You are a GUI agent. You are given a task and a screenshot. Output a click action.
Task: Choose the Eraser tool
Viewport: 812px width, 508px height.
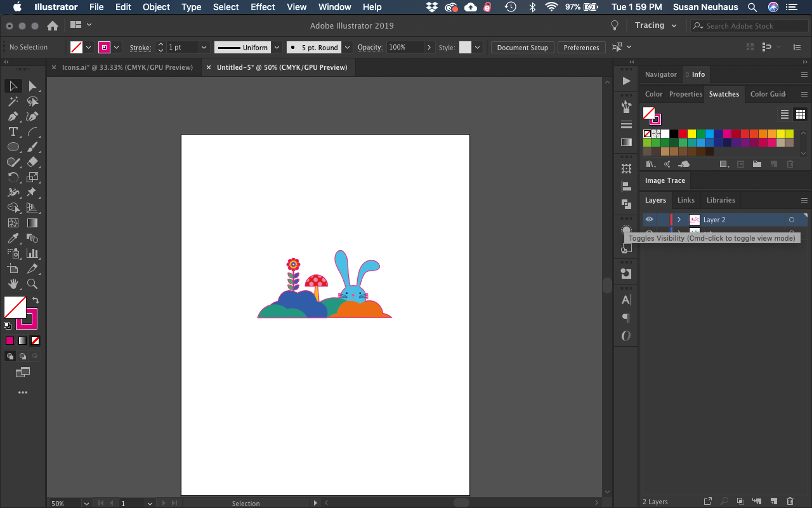click(x=33, y=162)
